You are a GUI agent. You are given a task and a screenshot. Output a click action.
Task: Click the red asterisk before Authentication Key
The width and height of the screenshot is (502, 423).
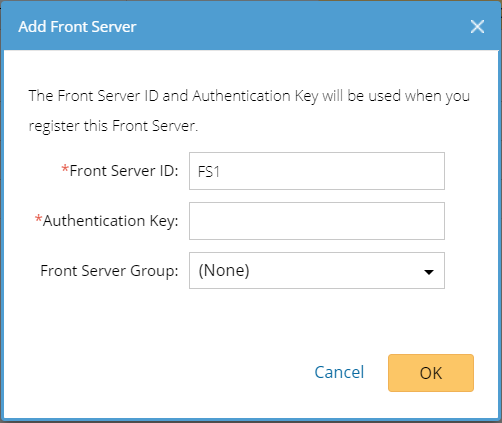point(38,219)
